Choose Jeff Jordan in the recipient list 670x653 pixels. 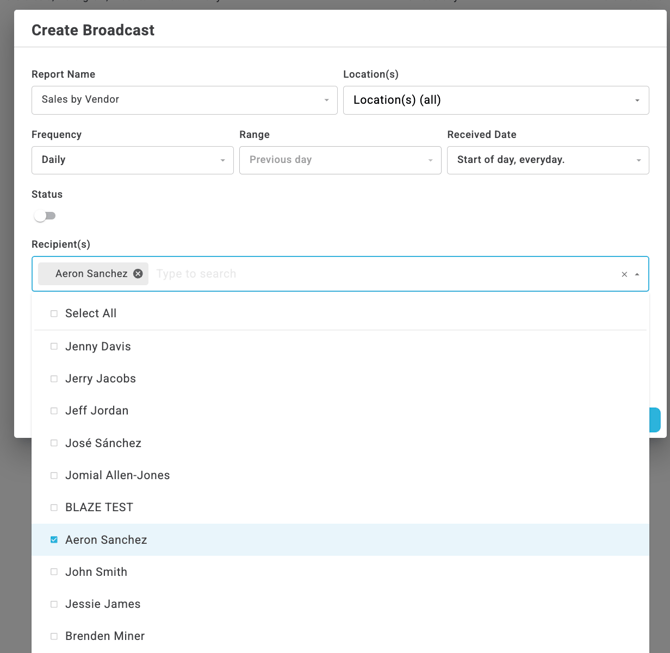point(96,411)
